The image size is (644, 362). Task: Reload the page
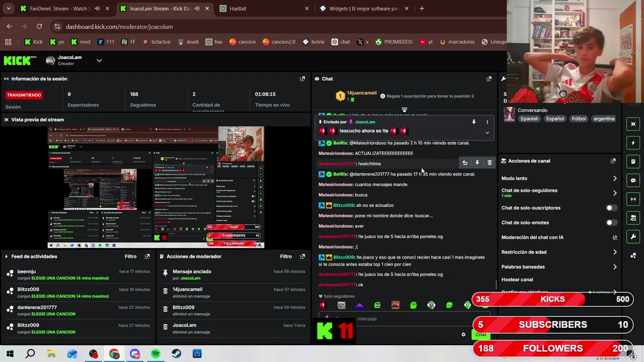(x=39, y=27)
